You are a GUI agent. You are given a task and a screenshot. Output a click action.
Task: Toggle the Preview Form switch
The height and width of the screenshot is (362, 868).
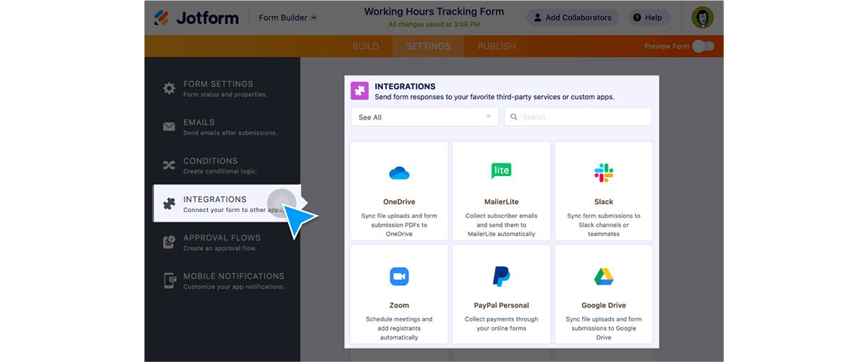tap(703, 46)
